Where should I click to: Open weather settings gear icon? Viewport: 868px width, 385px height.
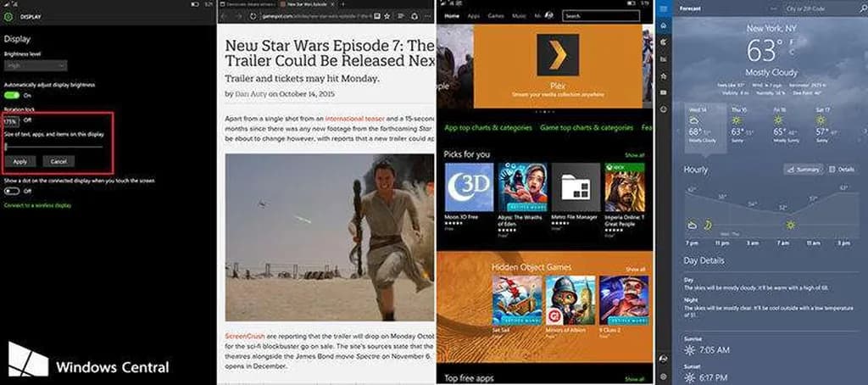[x=662, y=376]
